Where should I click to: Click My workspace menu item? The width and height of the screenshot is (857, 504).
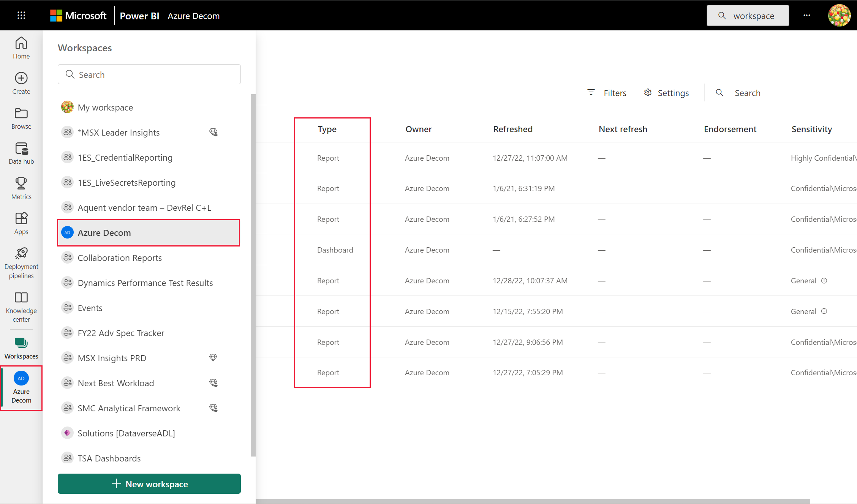pyautogui.click(x=106, y=107)
